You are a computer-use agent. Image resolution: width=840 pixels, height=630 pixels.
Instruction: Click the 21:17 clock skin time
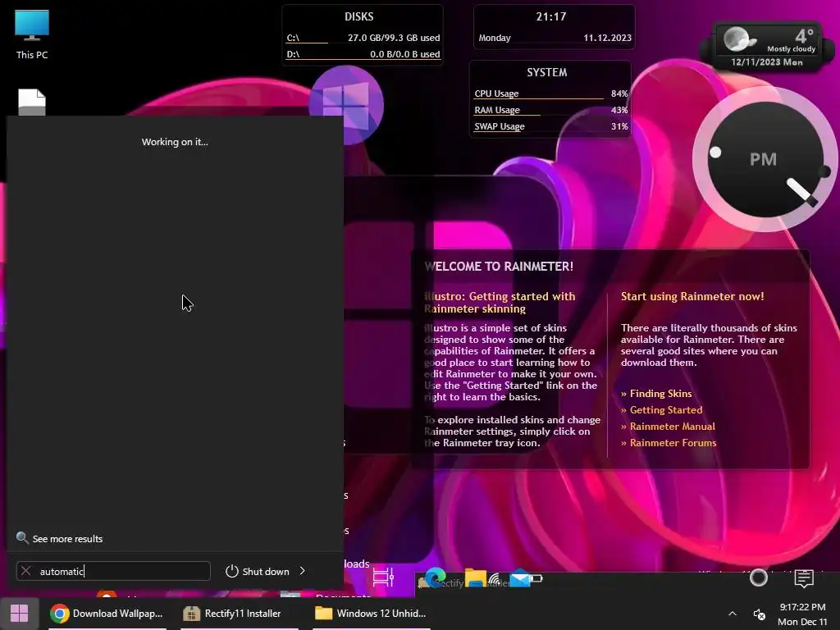551,16
